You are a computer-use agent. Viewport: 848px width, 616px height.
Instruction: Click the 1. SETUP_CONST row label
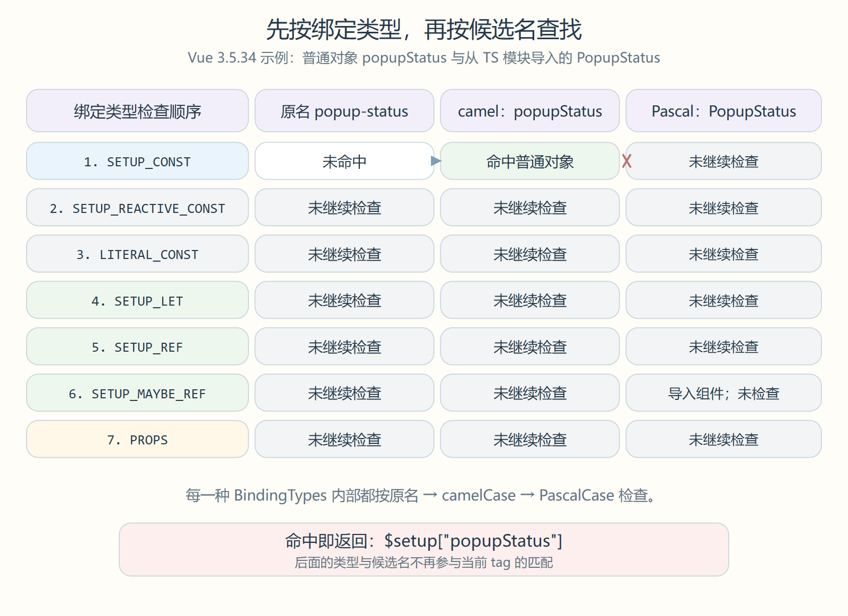[137, 161]
